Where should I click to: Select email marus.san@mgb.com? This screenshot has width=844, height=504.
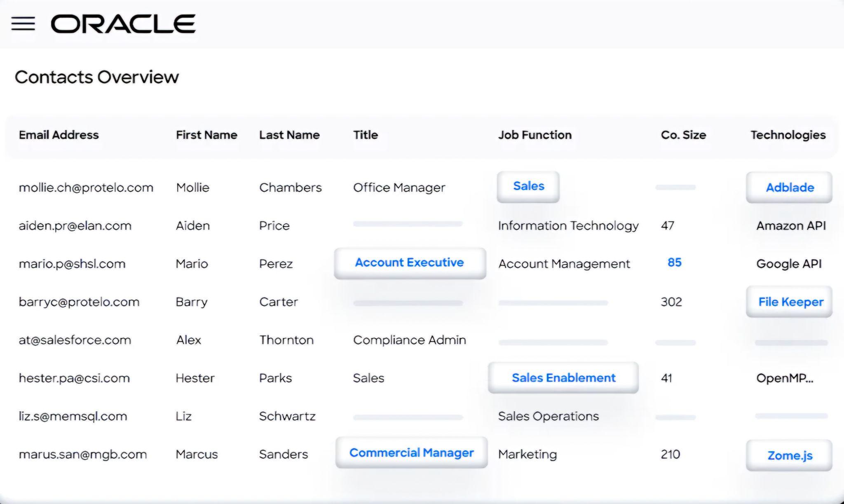click(x=83, y=455)
